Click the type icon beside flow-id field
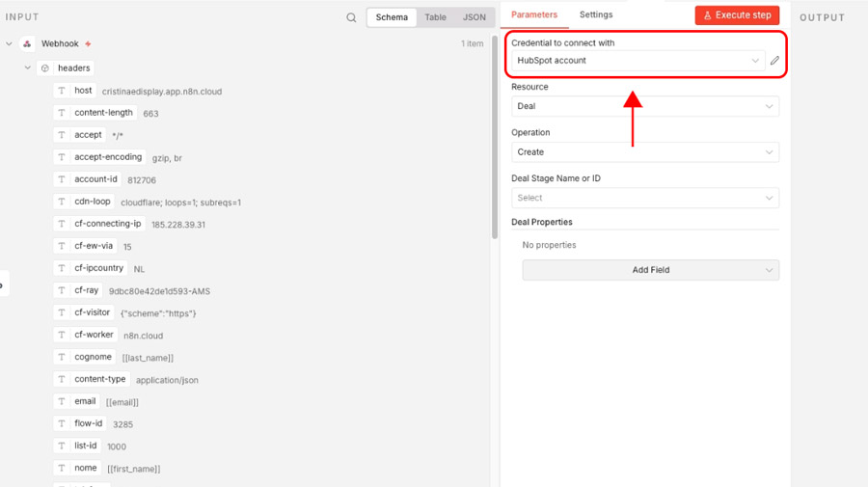Image resolution: width=868 pixels, height=487 pixels. [x=62, y=423]
